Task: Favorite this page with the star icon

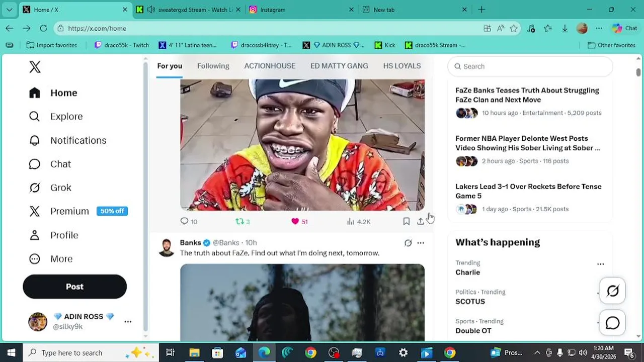Action: [x=514, y=29]
